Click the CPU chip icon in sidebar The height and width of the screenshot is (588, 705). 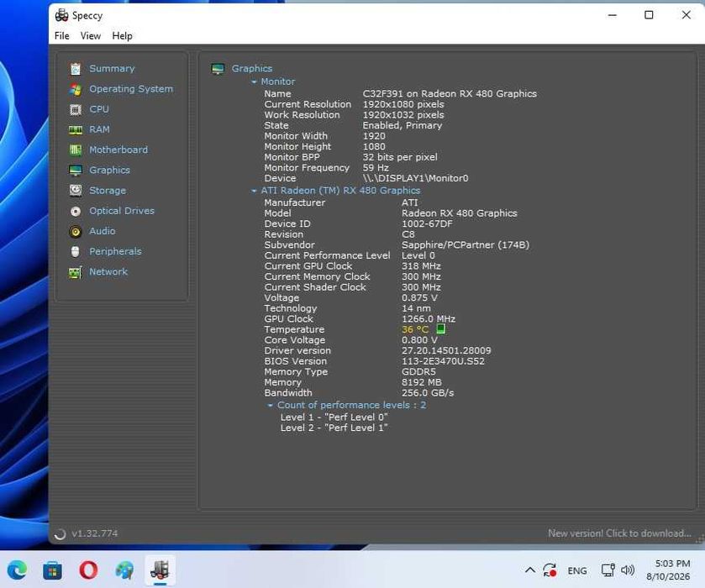[x=76, y=109]
